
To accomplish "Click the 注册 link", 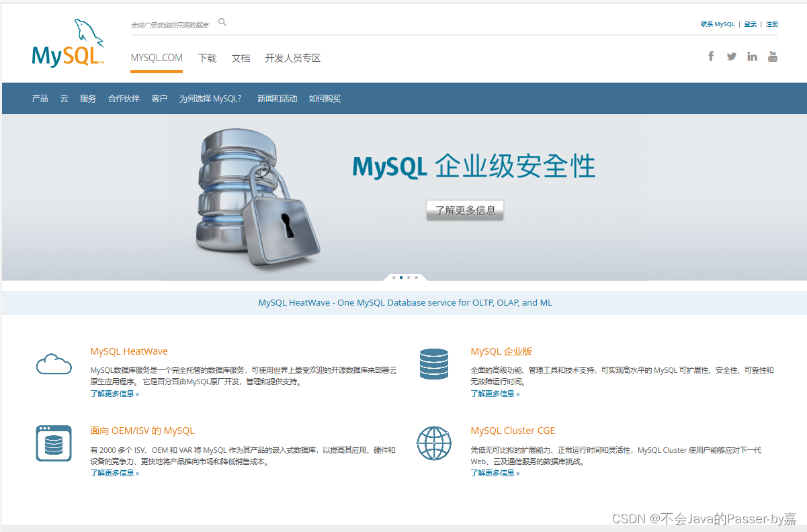I will coord(771,24).
